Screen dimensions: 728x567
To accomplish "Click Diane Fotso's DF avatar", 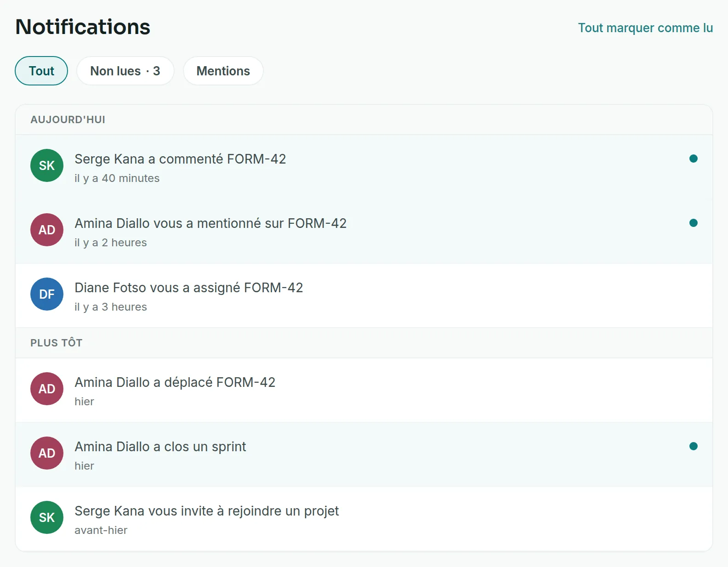I will click(x=47, y=294).
